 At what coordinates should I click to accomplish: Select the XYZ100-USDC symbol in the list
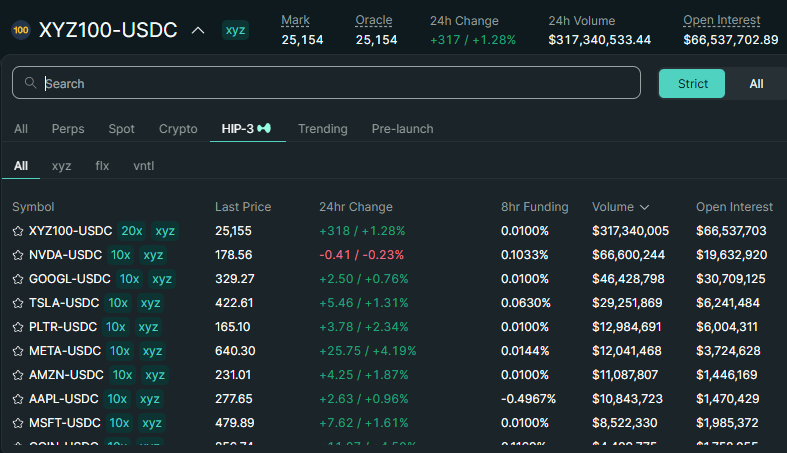point(70,231)
